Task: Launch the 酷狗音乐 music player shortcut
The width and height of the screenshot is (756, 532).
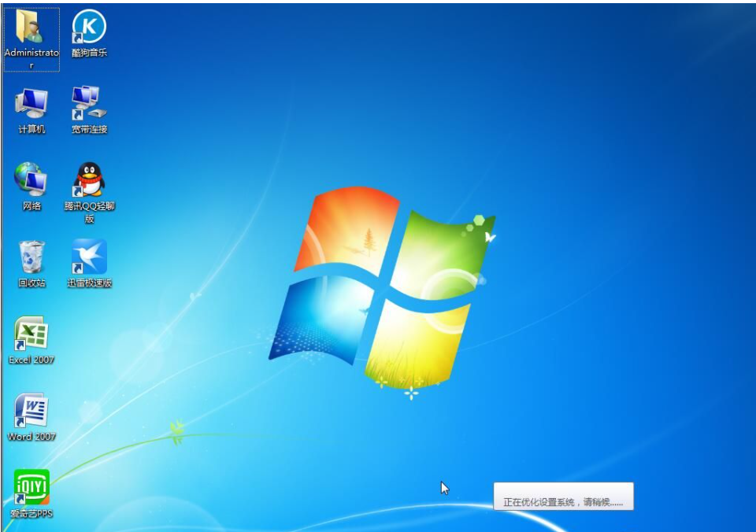Action: [x=89, y=28]
